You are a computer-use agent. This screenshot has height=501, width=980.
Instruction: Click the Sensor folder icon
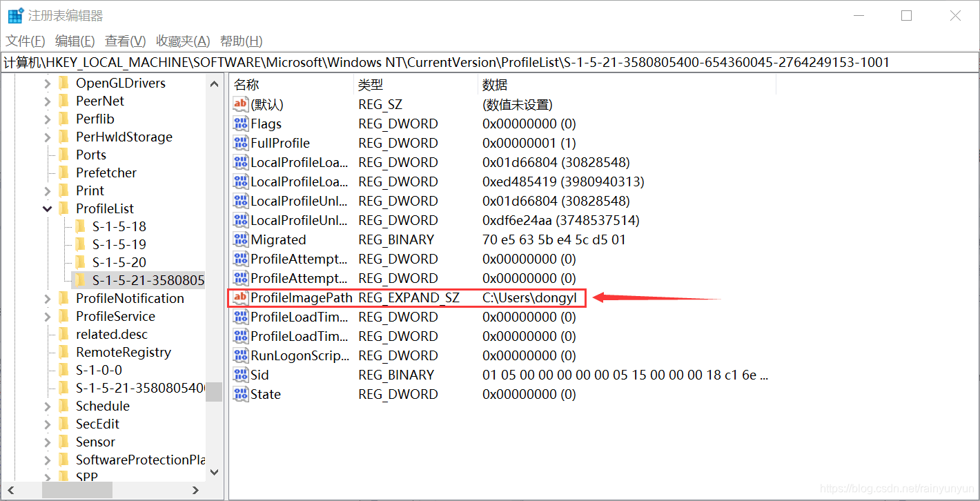pos(64,442)
